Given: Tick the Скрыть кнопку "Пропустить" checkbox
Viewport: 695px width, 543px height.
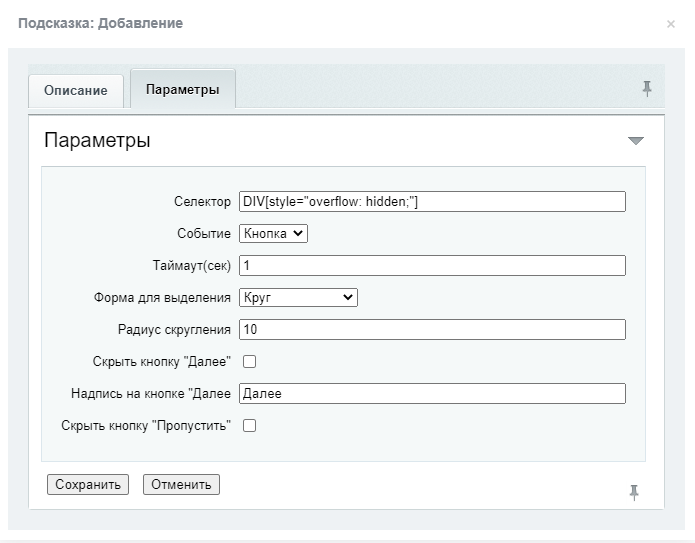Looking at the screenshot, I should tap(250, 425).
